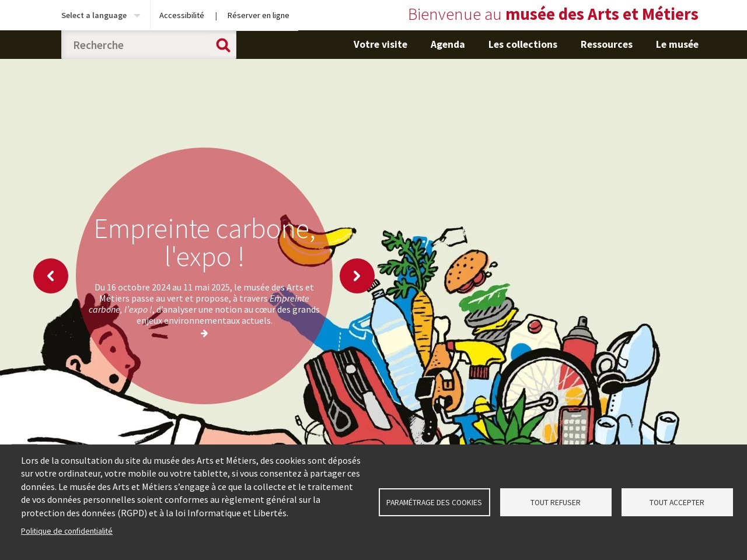This screenshot has height=560, width=747.
Task: Click the small white arrow under expo description
Action: pyautogui.click(x=204, y=334)
